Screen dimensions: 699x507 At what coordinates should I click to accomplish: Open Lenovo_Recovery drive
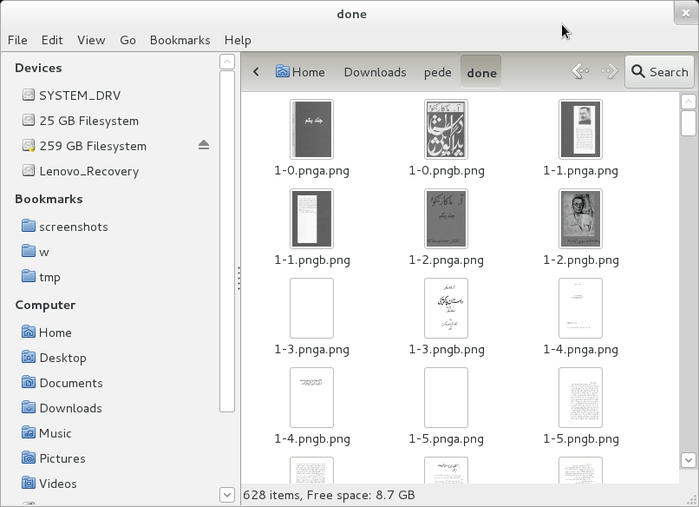tap(88, 171)
